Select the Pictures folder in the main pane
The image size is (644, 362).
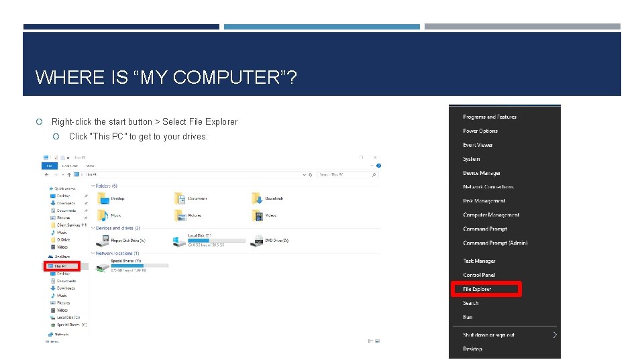[x=188, y=215]
